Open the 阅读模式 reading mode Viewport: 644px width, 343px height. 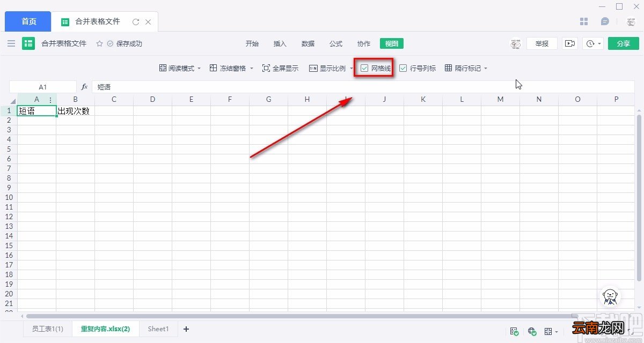pyautogui.click(x=177, y=69)
